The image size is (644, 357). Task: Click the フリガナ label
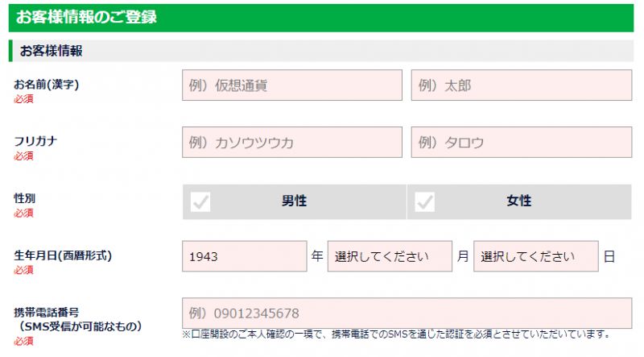35,142
